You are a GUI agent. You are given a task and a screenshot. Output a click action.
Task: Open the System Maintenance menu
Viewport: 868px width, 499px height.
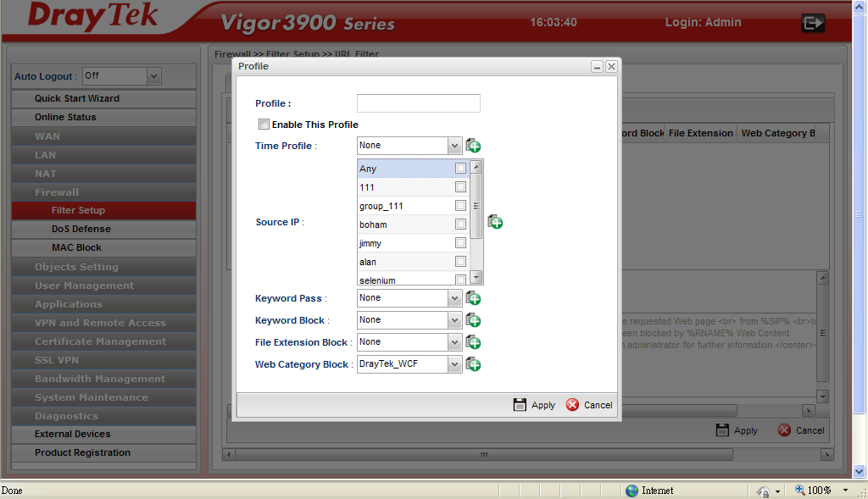point(103,397)
